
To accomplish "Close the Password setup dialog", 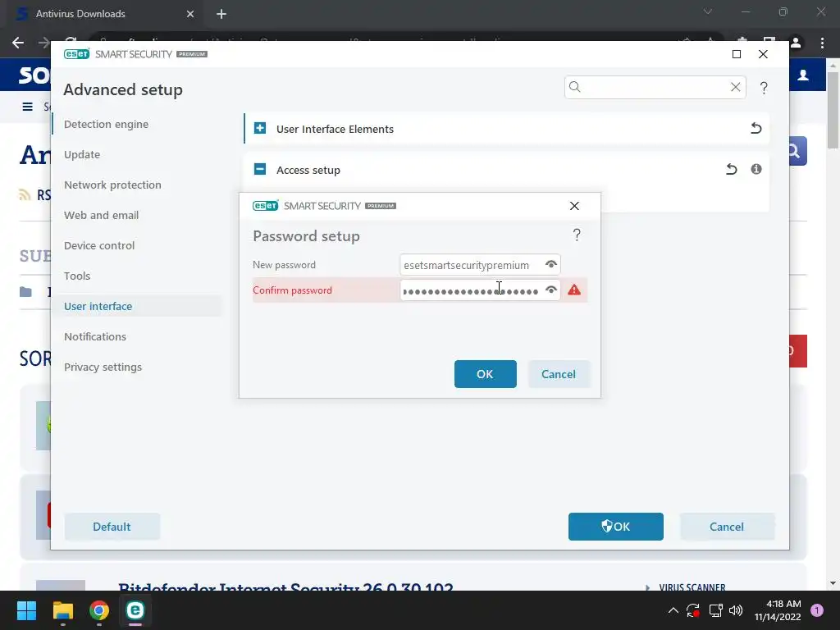I will click(574, 206).
